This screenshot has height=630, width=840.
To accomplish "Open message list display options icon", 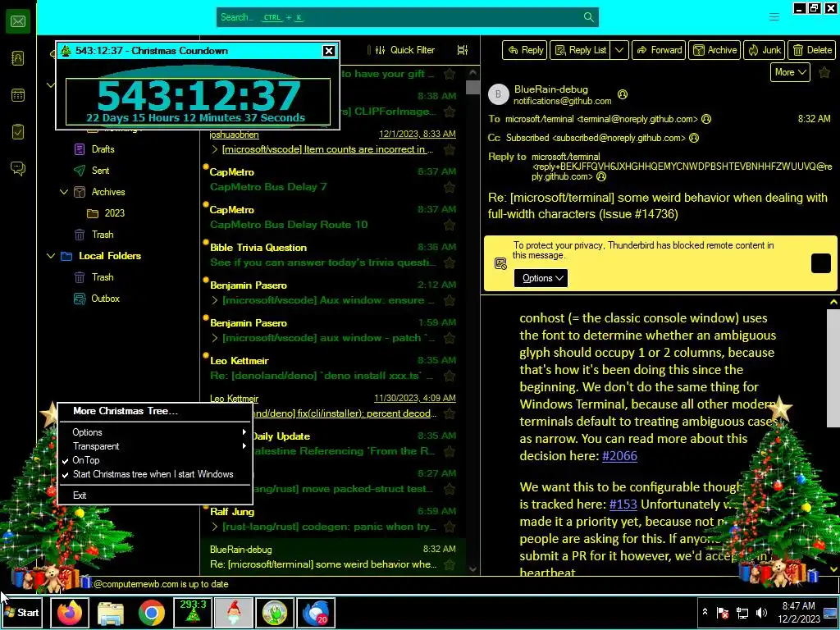I will [x=463, y=50].
